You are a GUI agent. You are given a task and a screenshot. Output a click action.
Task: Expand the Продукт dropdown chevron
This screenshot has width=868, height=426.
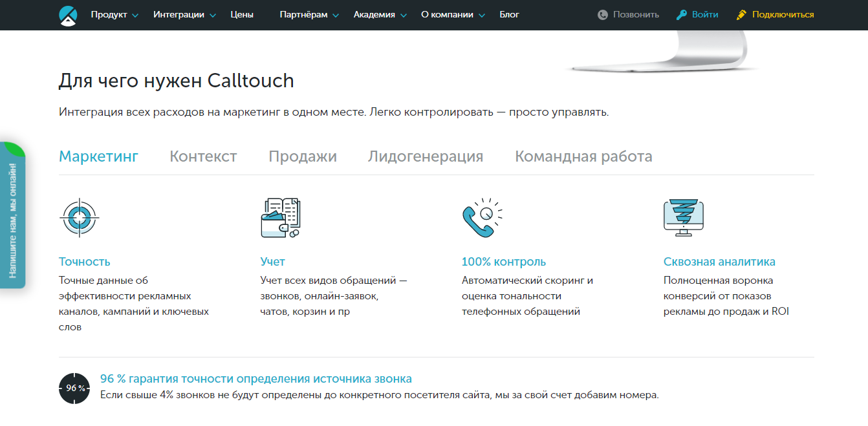[135, 16]
